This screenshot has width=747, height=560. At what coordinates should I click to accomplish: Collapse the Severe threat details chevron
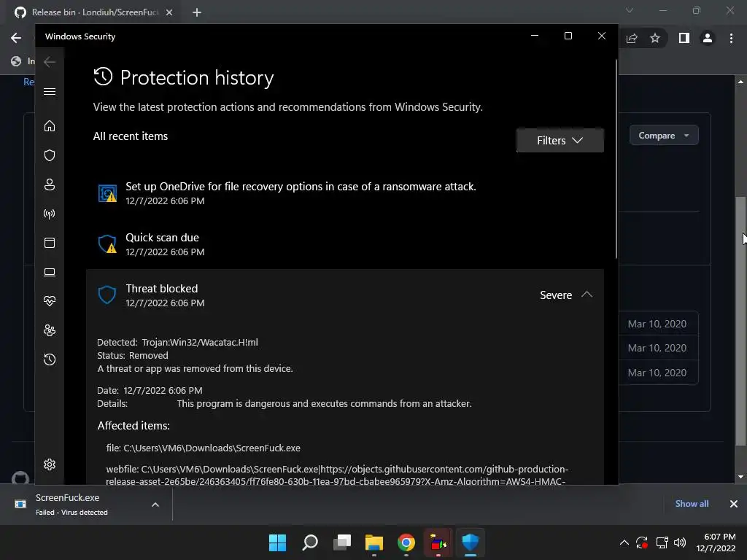pyautogui.click(x=587, y=295)
